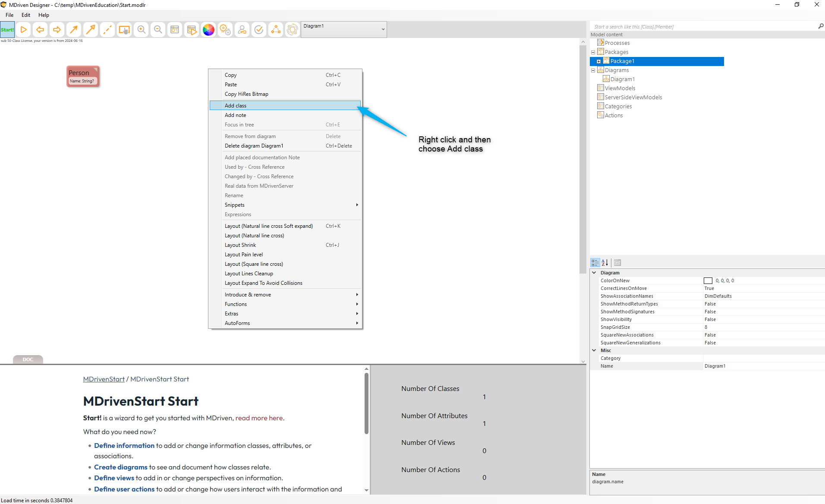Click the Define information link

pos(124,445)
